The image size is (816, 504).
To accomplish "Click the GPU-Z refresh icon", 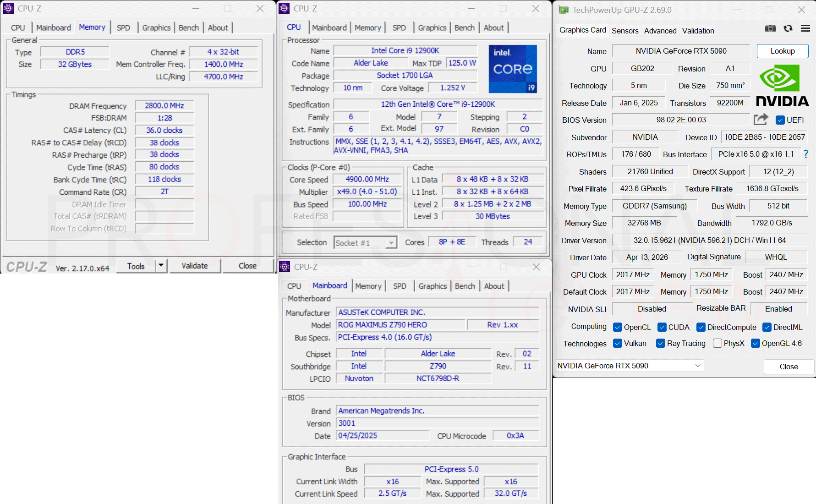I will click(788, 28).
